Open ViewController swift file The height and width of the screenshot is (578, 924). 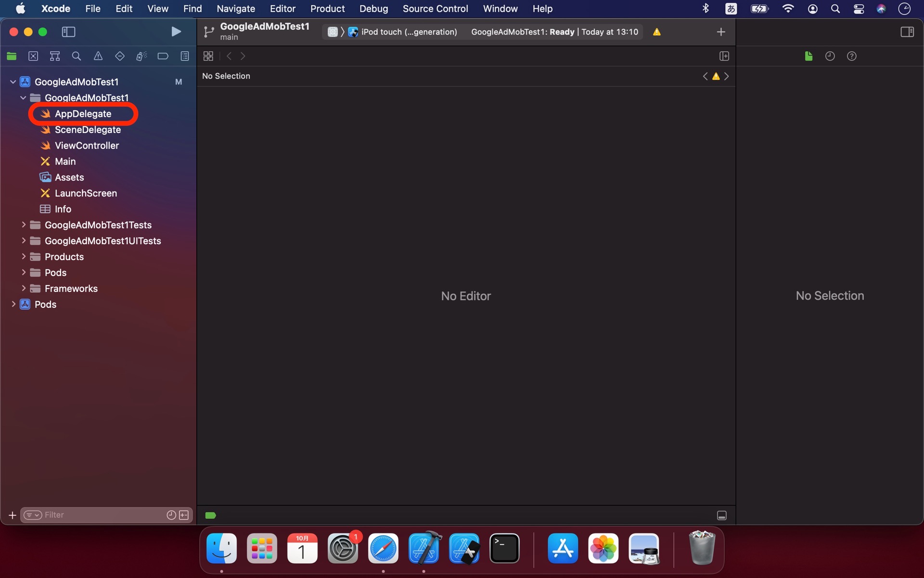pos(87,145)
